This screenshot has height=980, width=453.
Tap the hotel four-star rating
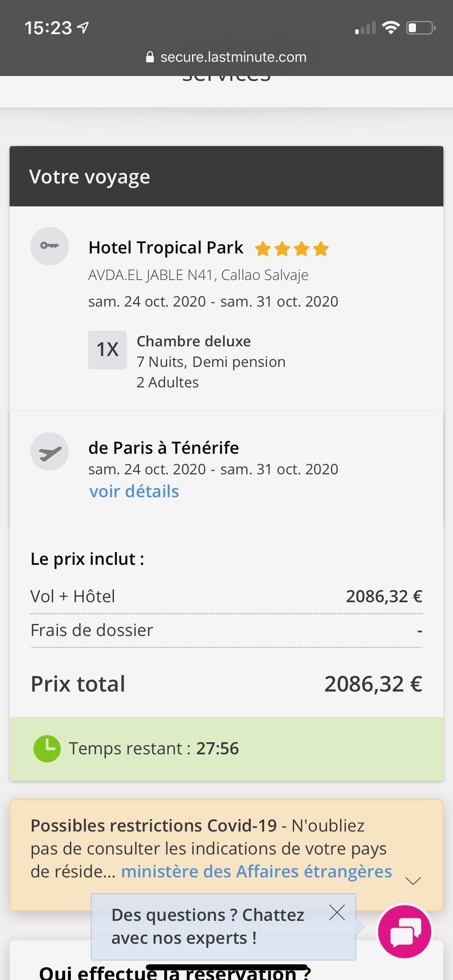[292, 249]
